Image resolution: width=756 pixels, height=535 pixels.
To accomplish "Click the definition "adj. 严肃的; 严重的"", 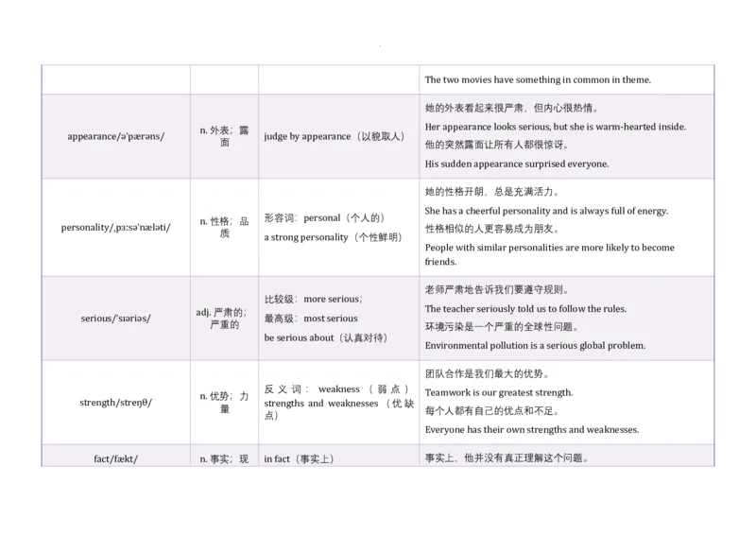I will (222, 319).
